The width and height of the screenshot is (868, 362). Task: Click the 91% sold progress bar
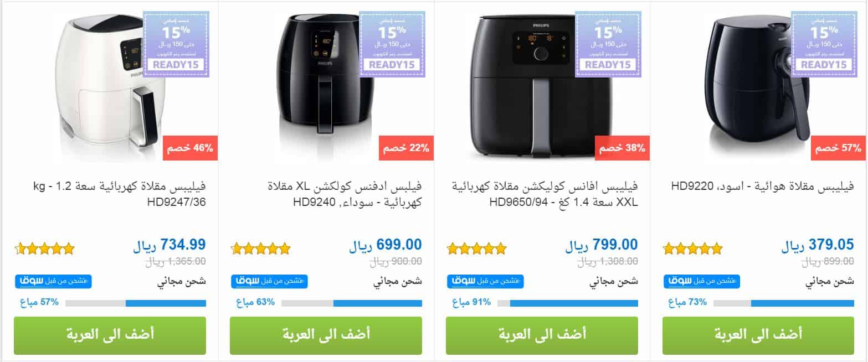[568, 303]
